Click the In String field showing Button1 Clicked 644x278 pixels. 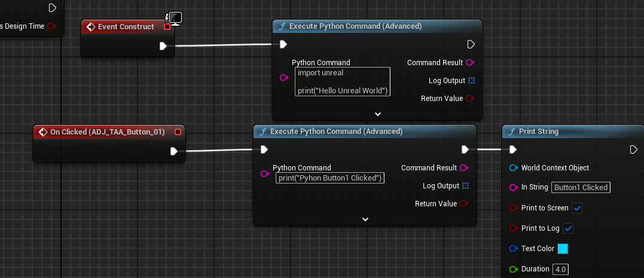[x=581, y=187]
